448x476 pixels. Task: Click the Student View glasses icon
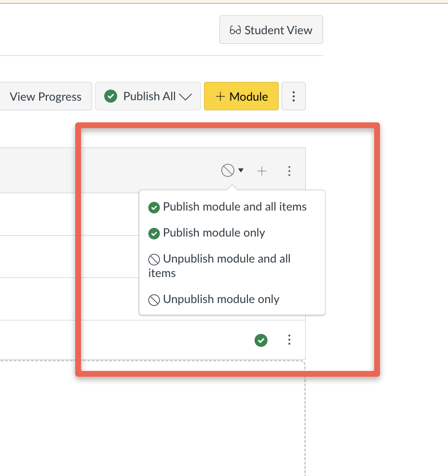coord(234,29)
